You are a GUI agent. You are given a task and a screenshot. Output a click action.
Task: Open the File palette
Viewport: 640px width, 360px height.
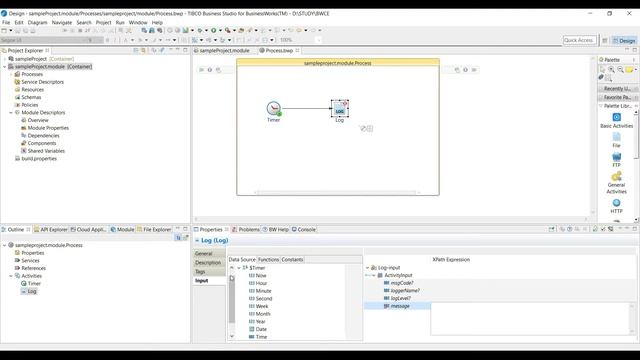(616, 140)
